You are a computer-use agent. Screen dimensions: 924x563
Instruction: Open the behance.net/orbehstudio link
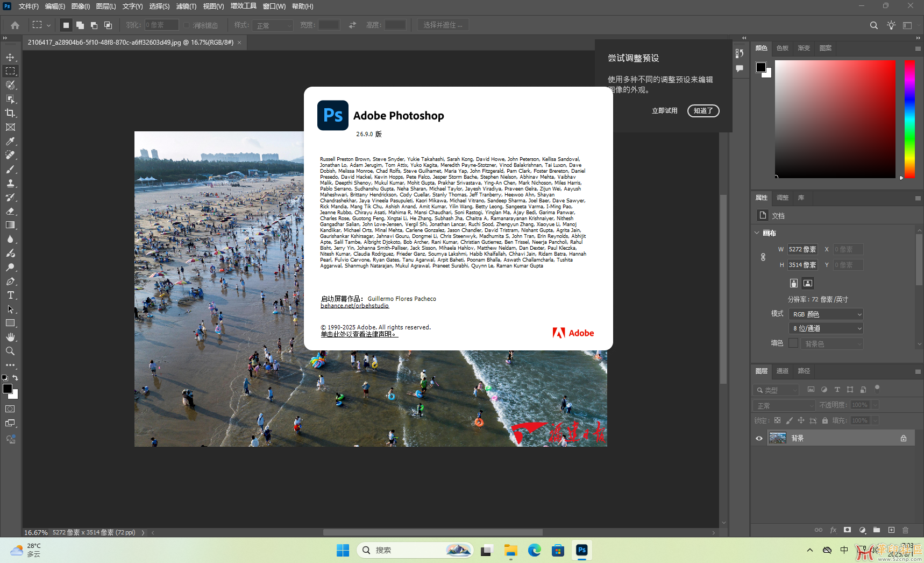coord(354,306)
